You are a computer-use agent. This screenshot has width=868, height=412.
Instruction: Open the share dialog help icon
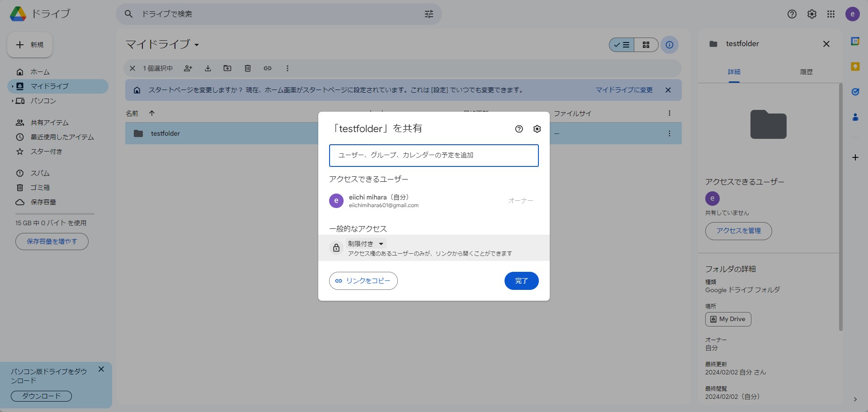519,129
